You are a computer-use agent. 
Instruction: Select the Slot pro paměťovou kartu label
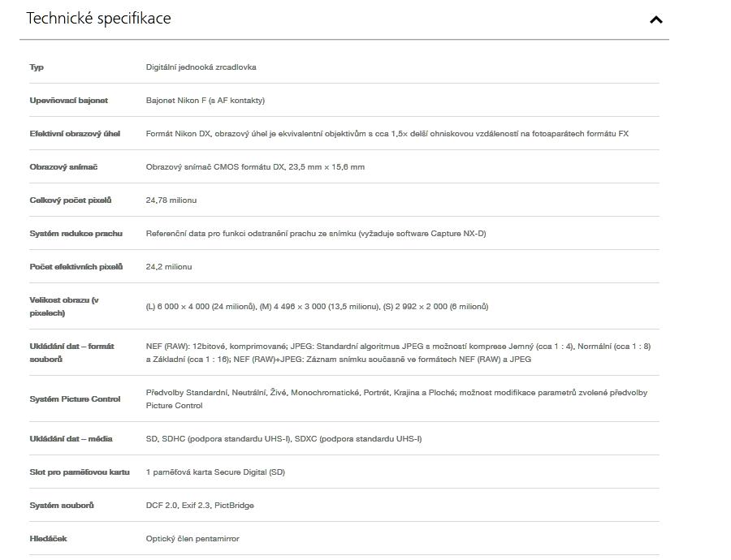pos(80,472)
